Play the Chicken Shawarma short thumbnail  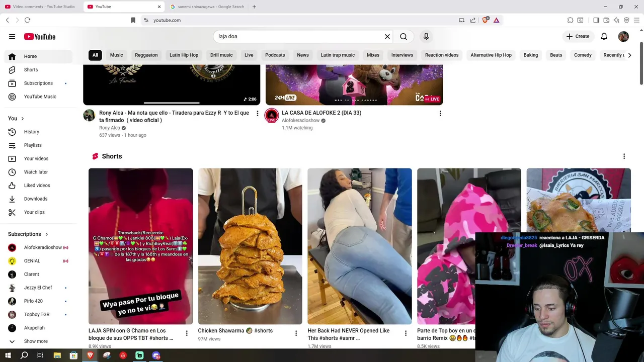(x=250, y=246)
